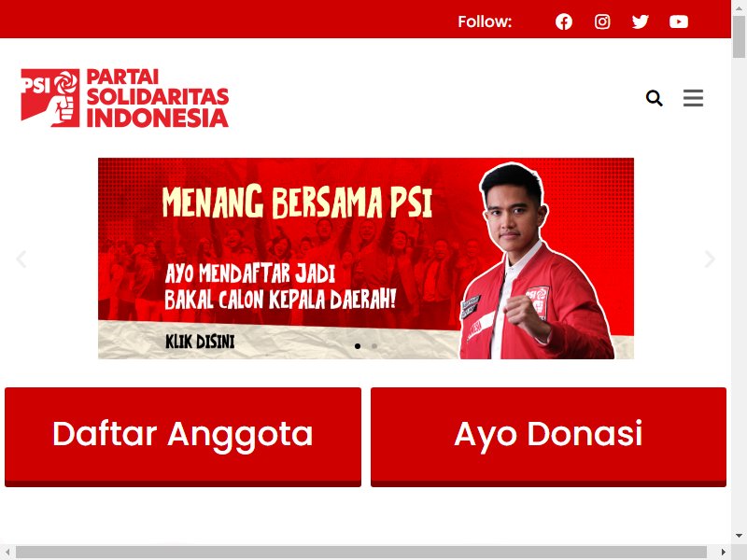This screenshot has width=747, height=560.
Task: Click the Partai Solidaritas Indonesia logo
Action: click(125, 98)
